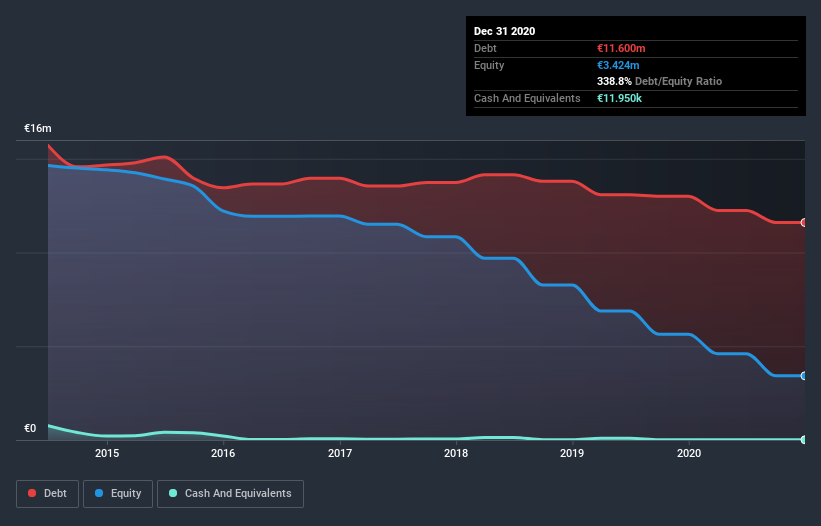Click the red Debt endpoint marker
Screen dimensions: 821x526
[x=804, y=222]
